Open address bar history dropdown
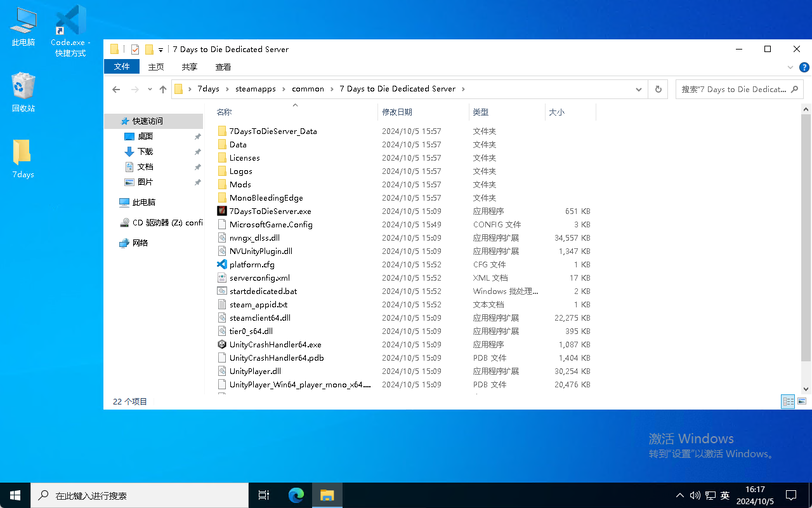 click(x=639, y=89)
